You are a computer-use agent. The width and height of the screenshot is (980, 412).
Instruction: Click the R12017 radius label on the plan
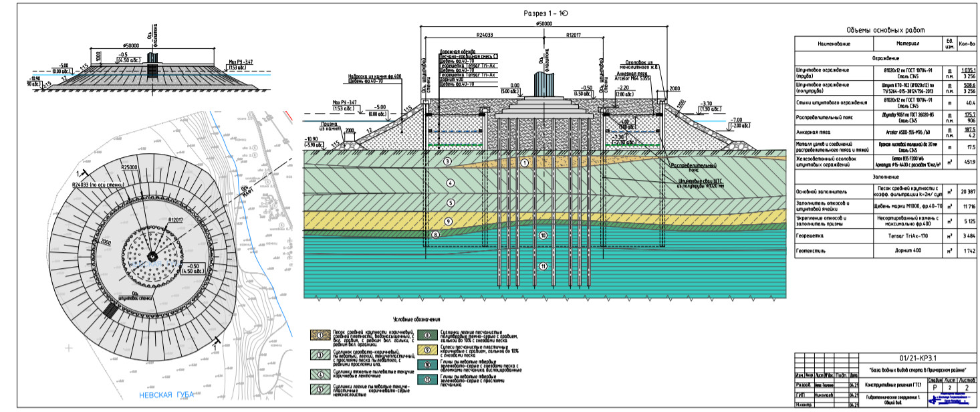[x=176, y=219]
